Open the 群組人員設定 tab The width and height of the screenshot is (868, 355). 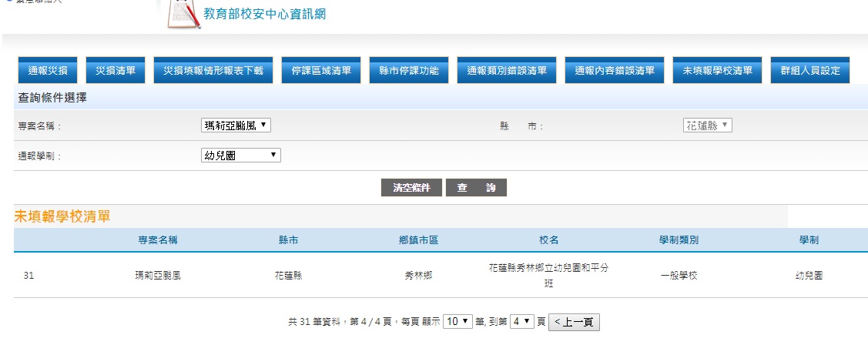point(809,71)
